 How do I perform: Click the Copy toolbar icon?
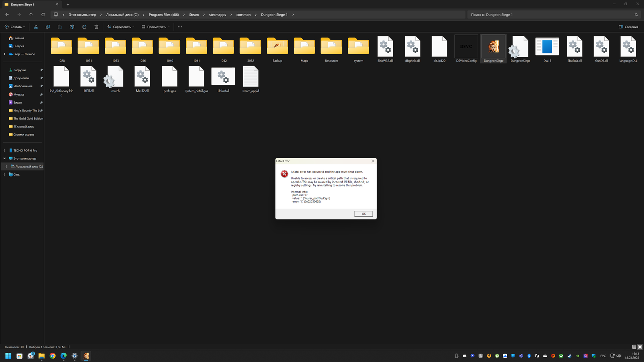tap(48, 27)
